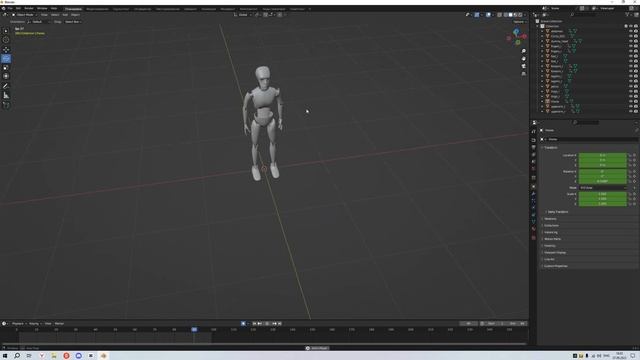This screenshot has width=640, height=360.
Task: Expand the Relations panel
Action: coord(550,219)
